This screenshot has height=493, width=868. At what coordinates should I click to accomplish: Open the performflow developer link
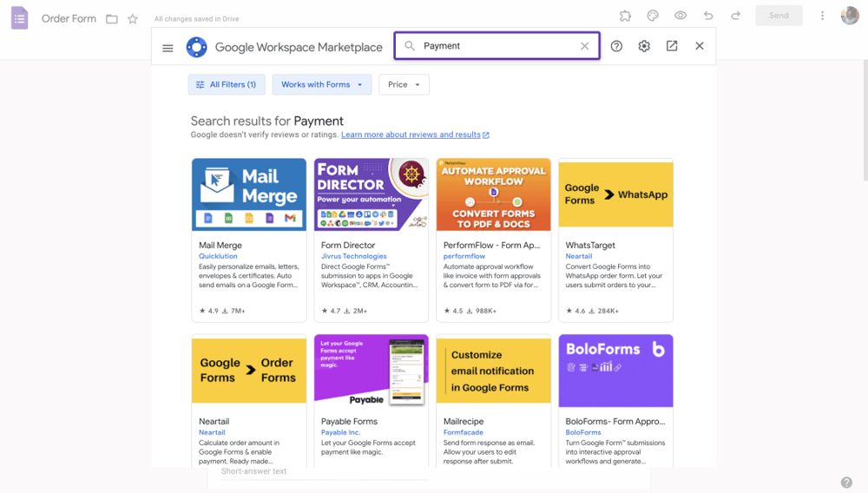(464, 256)
